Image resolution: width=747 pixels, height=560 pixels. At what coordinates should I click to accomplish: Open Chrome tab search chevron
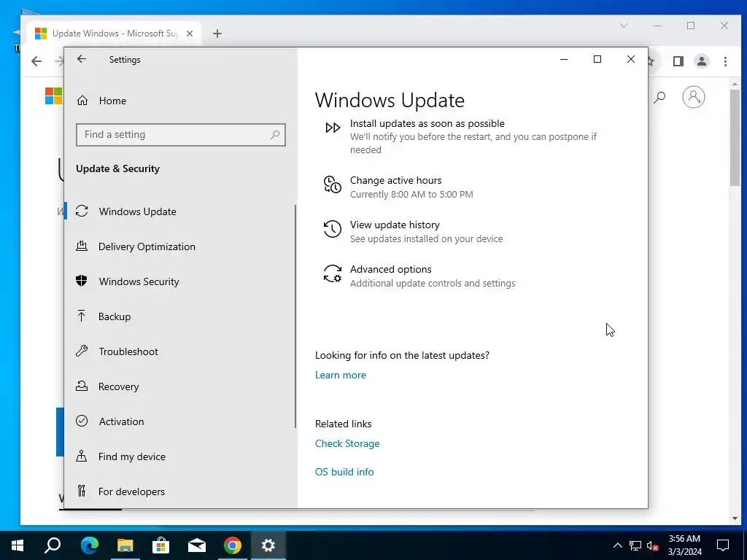click(624, 26)
